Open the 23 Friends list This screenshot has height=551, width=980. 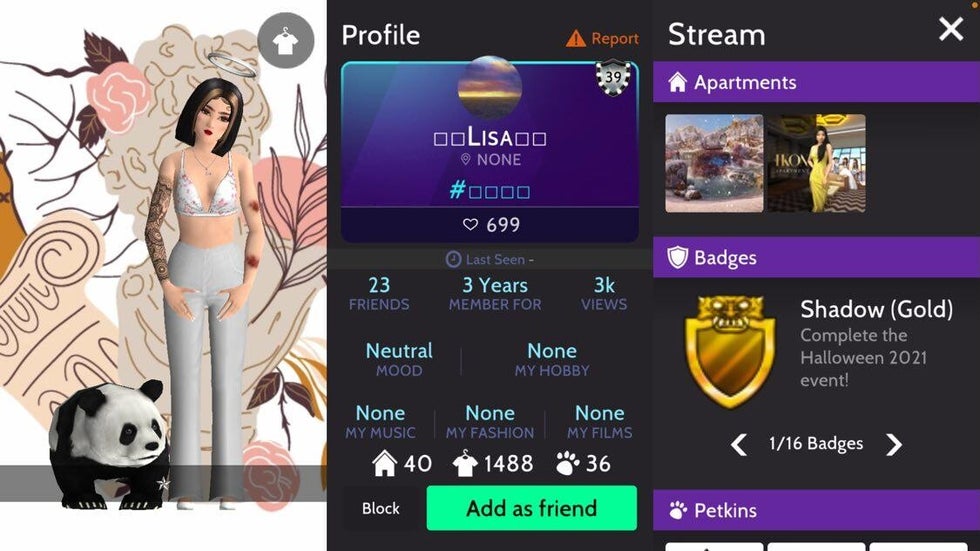379,294
